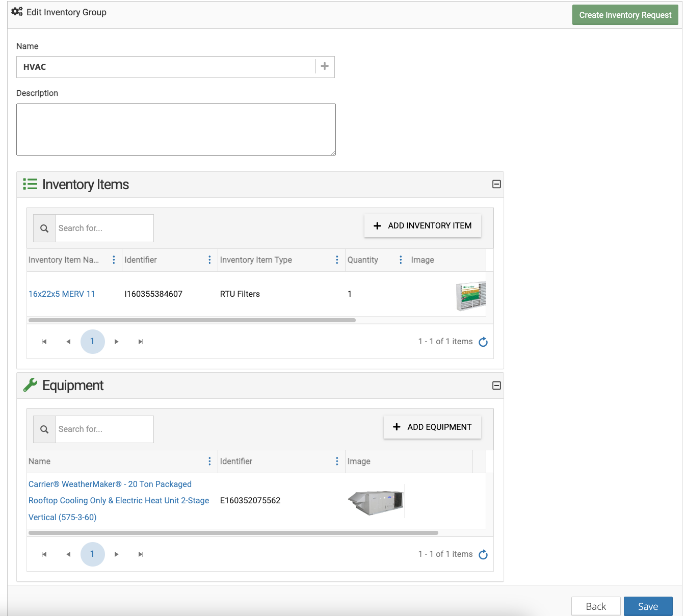This screenshot has width=686, height=616.
Task: Click Add Inventory Item button
Action: pyautogui.click(x=423, y=225)
